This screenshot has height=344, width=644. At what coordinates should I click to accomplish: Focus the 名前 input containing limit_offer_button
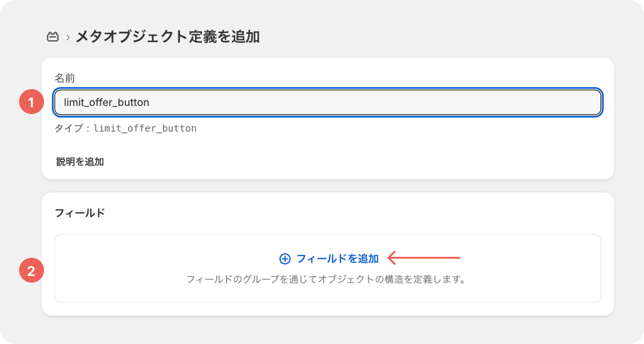pos(327,102)
